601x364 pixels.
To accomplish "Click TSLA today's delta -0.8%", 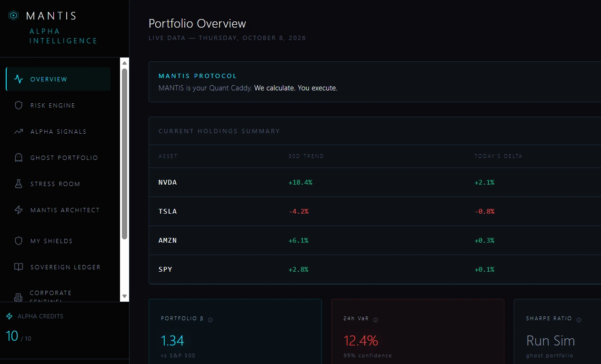I will click(484, 211).
